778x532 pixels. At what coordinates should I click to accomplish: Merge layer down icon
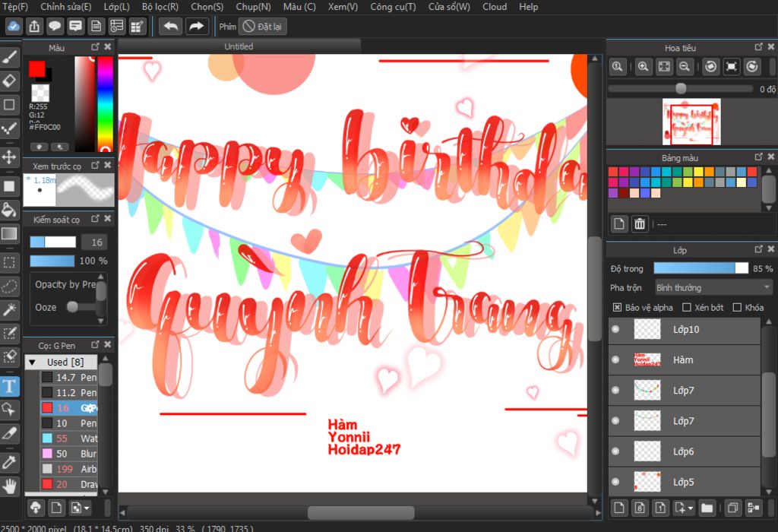coord(754,508)
